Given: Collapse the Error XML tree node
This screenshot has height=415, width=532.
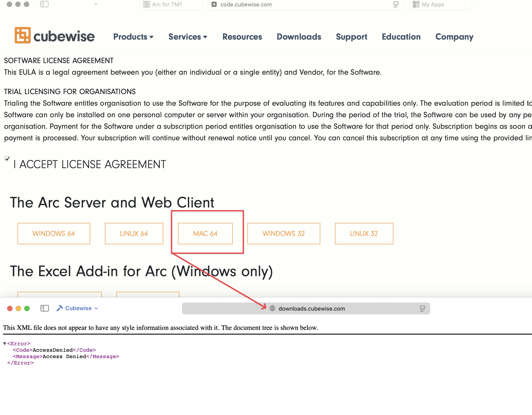Looking at the screenshot, I should click(x=4, y=344).
